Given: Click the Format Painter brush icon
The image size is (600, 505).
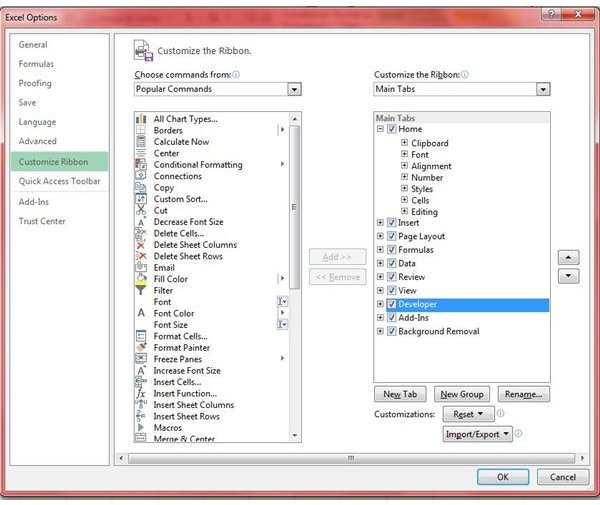Looking at the screenshot, I should pyautogui.click(x=141, y=347).
